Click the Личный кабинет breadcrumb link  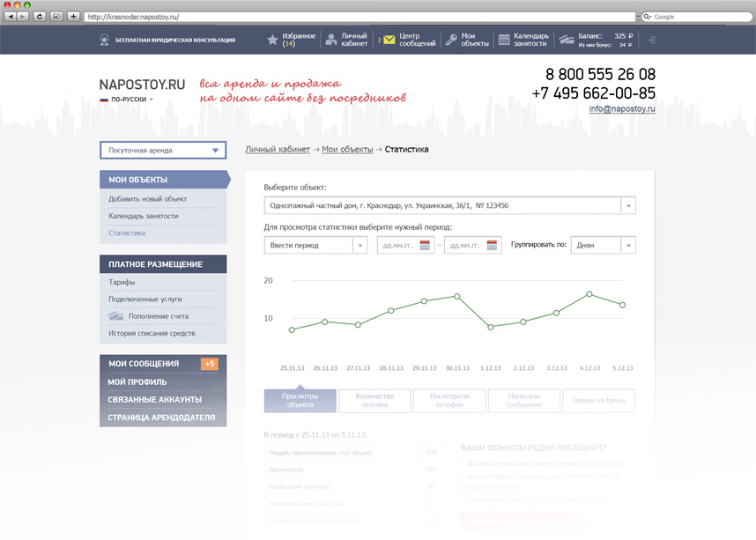(x=278, y=150)
